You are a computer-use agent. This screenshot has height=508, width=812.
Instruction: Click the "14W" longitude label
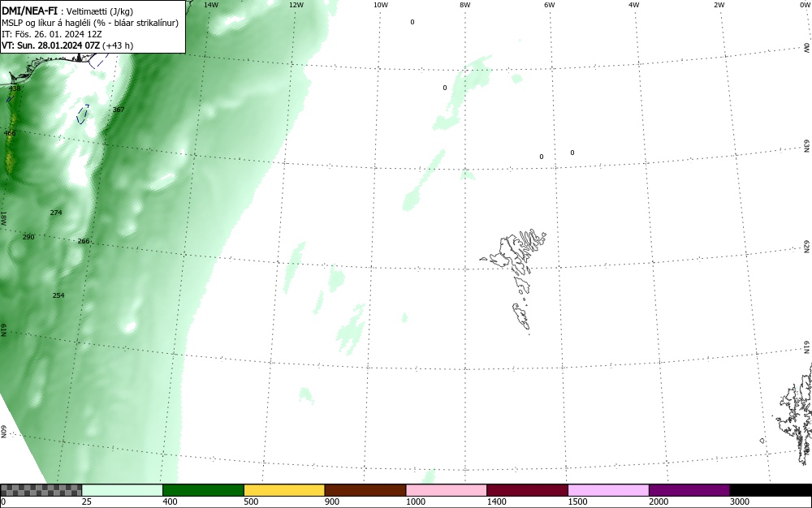pos(211,5)
